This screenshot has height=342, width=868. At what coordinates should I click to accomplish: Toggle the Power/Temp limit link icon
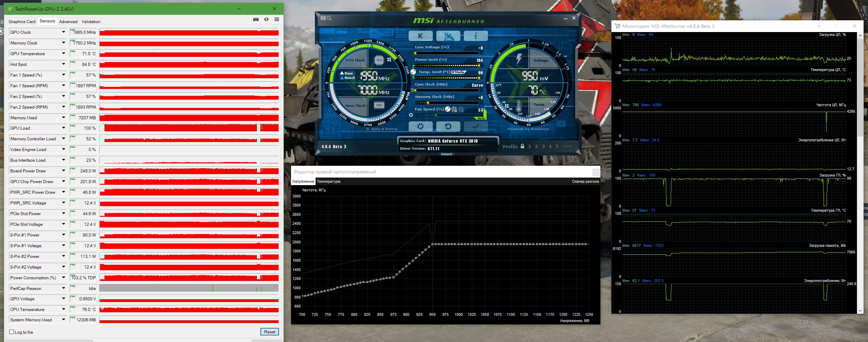413,72
